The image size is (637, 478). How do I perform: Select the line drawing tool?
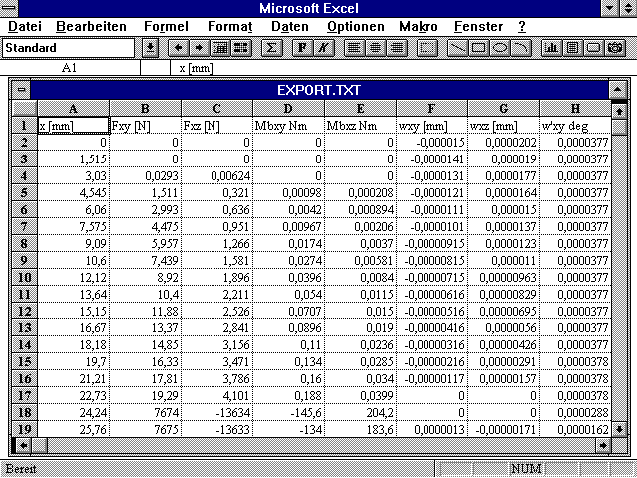point(457,48)
